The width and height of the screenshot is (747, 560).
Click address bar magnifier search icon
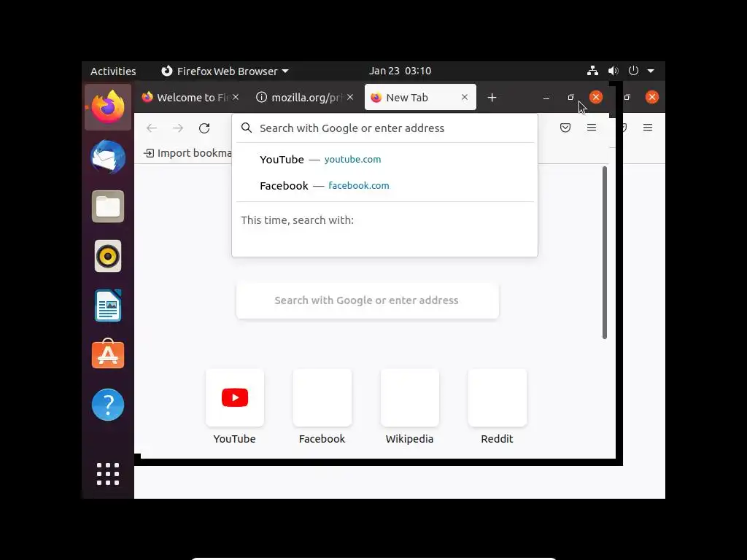click(x=247, y=128)
